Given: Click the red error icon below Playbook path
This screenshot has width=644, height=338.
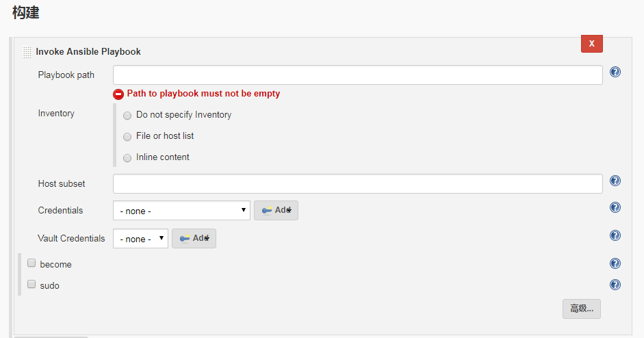Looking at the screenshot, I should click(x=118, y=94).
